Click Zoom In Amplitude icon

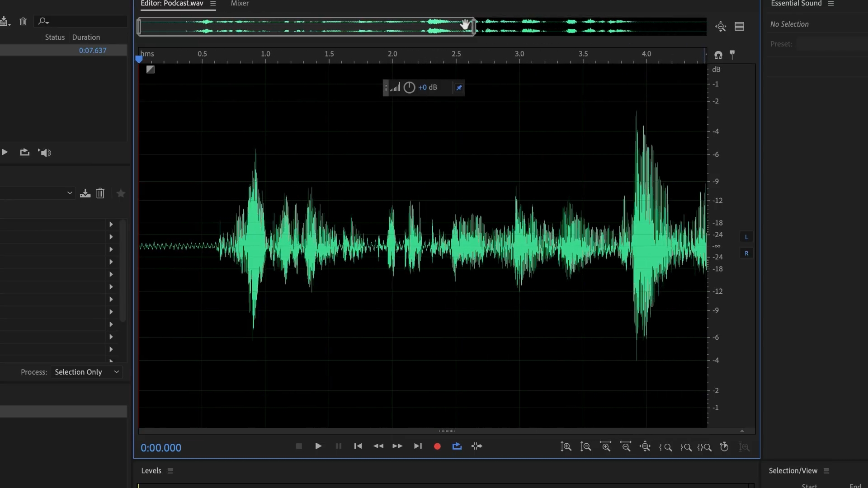click(x=566, y=447)
